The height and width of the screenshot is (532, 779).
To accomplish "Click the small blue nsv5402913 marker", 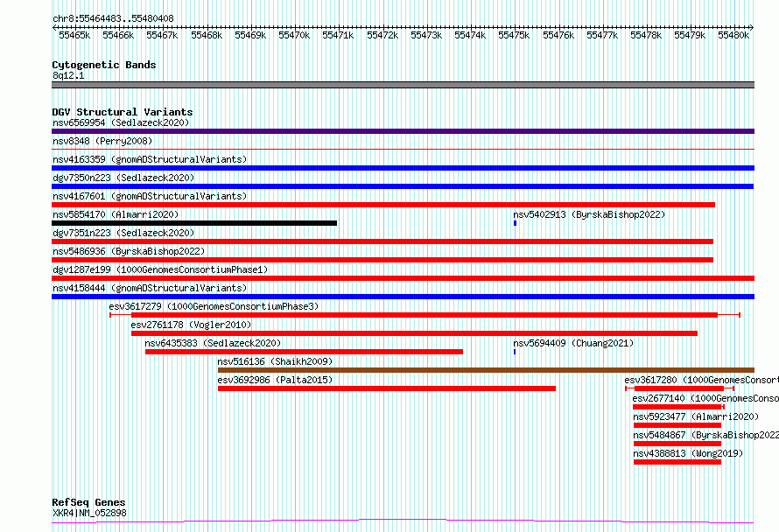I will 515,223.
